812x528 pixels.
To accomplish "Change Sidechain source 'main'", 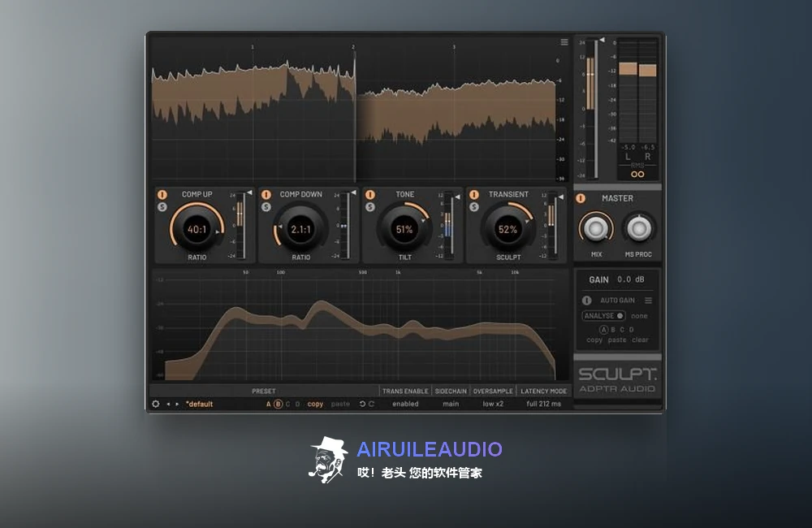I will (451, 404).
